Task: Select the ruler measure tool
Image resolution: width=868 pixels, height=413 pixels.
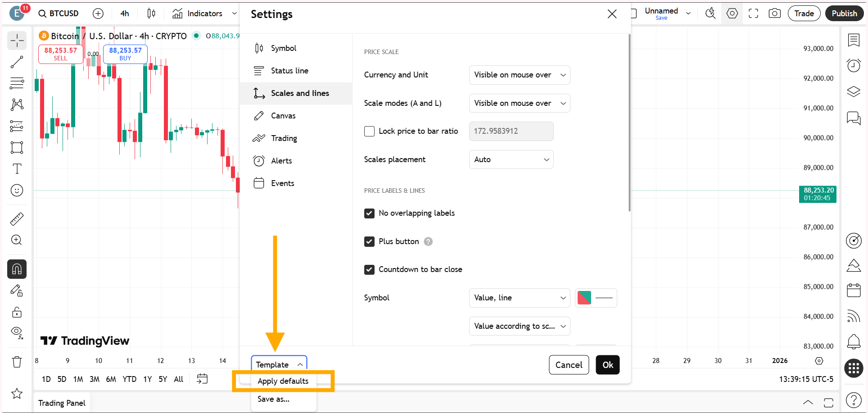Action: tap(17, 219)
